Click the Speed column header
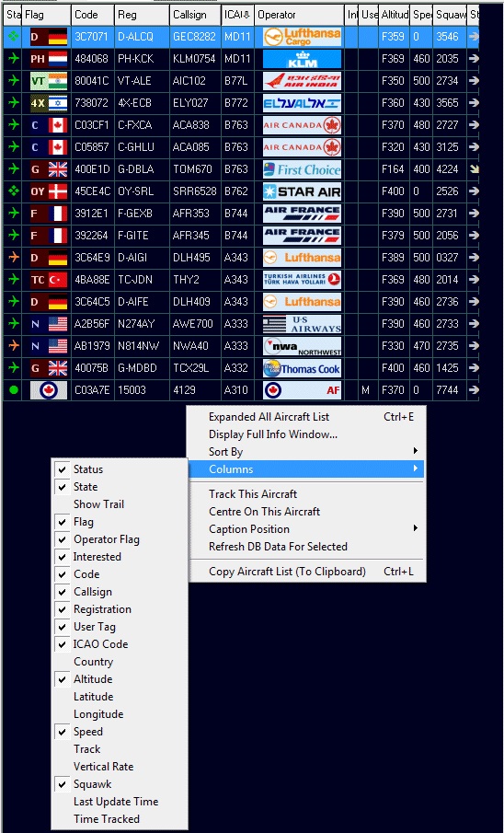504x833 pixels. (x=421, y=15)
